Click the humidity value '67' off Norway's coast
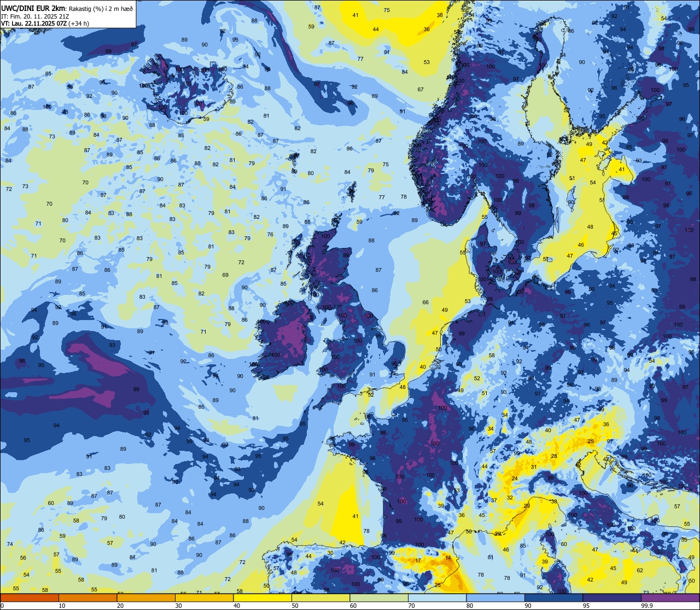This screenshot has height=610, width=700. (421, 89)
